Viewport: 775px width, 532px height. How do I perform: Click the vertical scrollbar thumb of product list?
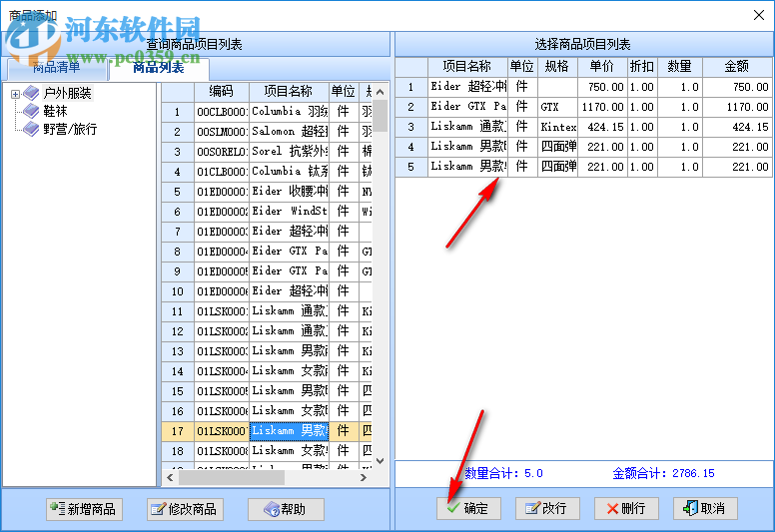380,116
